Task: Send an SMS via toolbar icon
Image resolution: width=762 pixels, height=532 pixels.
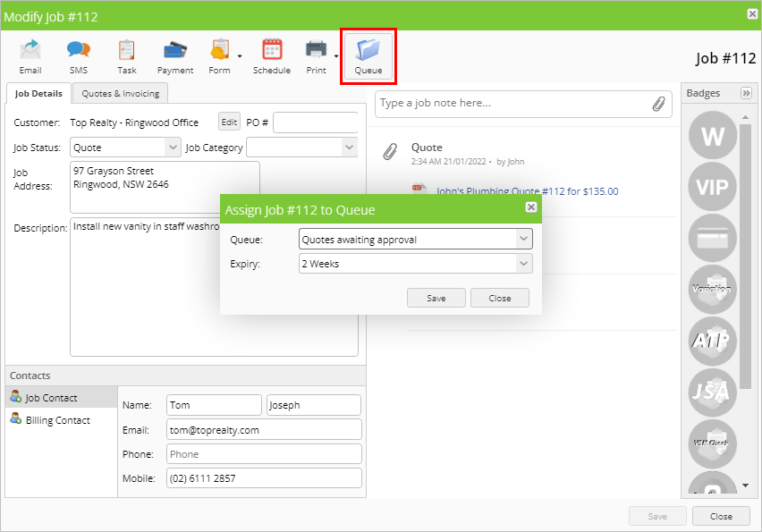Action: [x=78, y=57]
